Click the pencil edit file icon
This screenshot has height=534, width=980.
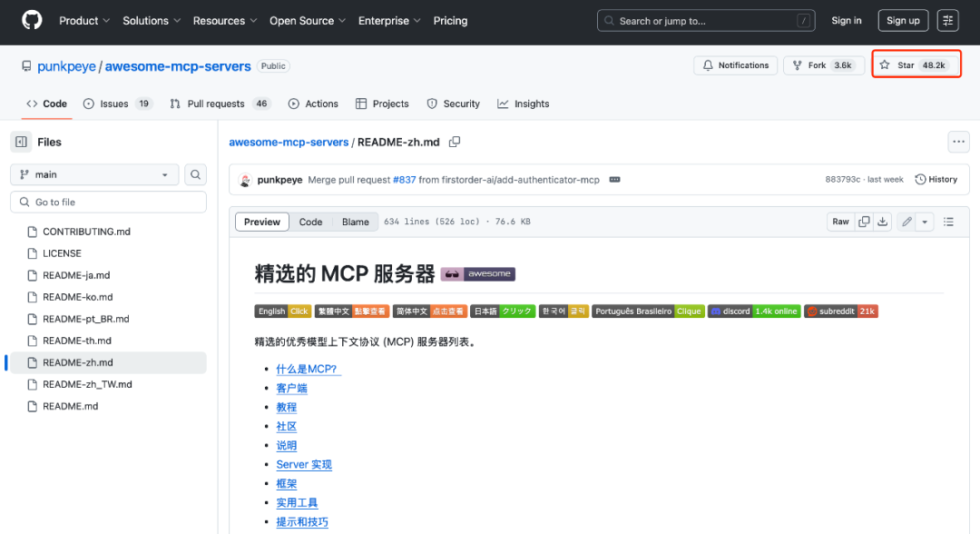pyautogui.click(x=906, y=222)
